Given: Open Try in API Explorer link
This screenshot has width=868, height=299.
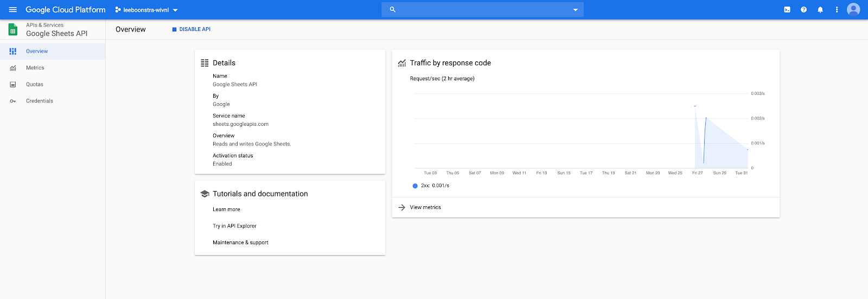Looking at the screenshot, I should tap(234, 226).
